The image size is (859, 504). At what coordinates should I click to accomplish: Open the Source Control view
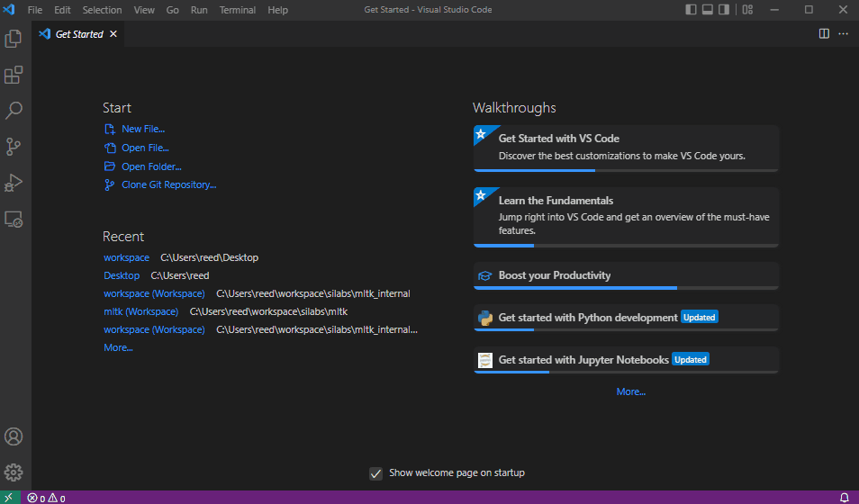pos(14,147)
